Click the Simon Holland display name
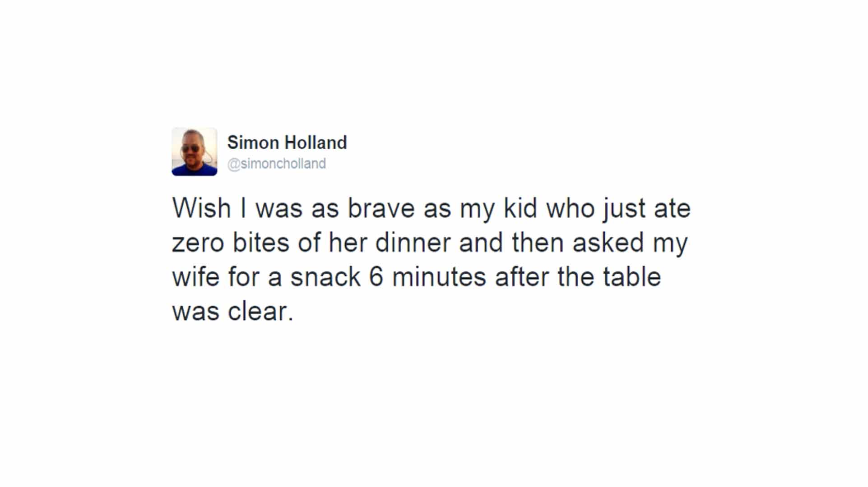Screen dimensions: 868x487 pyautogui.click(x=287, y=142)
